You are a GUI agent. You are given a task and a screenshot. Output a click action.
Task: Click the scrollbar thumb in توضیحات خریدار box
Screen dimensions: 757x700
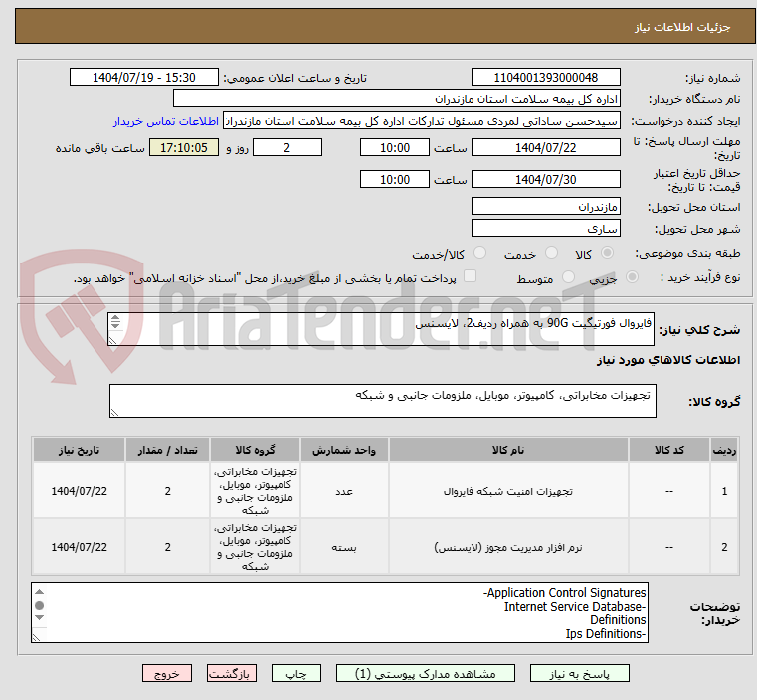[x=40, y=605]
